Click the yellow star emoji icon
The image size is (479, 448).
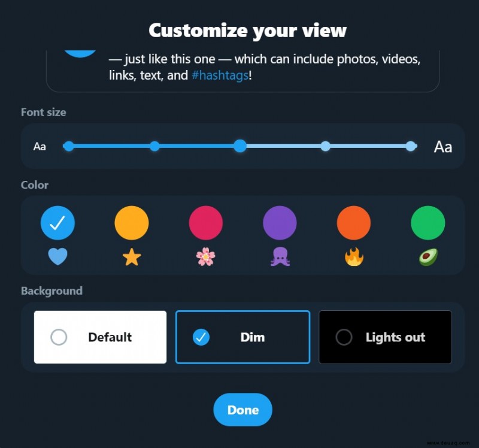132,257
